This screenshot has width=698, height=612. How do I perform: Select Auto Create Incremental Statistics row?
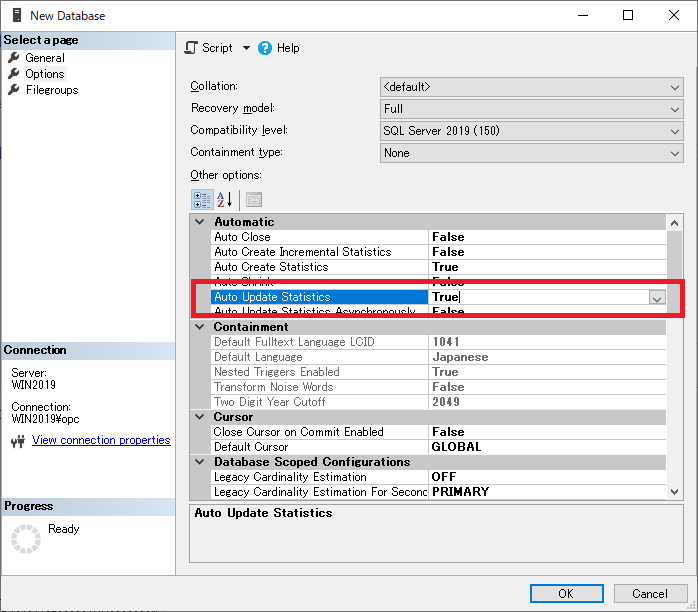coord(438,252)
